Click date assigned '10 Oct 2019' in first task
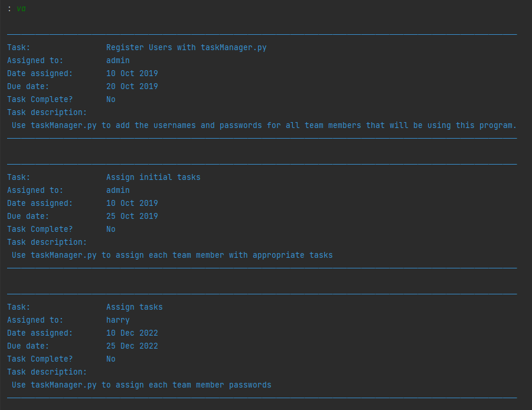 point(132,73)
